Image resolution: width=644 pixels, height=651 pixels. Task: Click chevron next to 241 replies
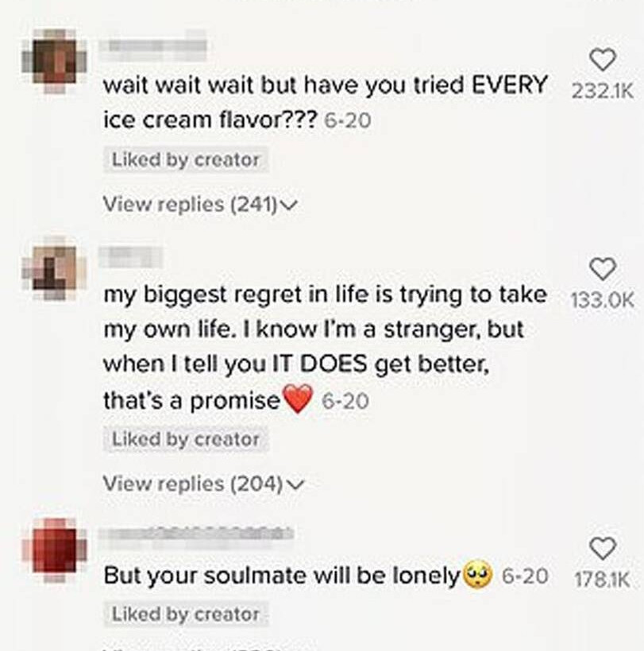(x=289, y=205)
